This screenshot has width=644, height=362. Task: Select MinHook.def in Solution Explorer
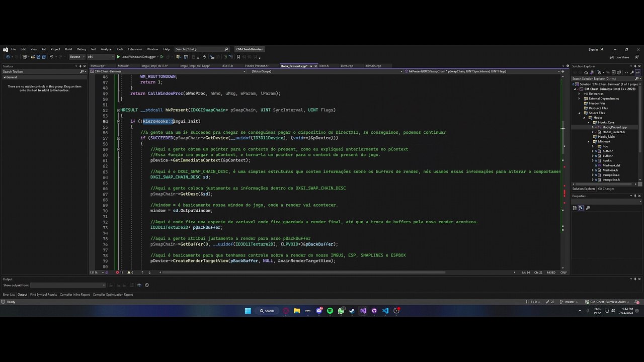(x=611, y=165)
